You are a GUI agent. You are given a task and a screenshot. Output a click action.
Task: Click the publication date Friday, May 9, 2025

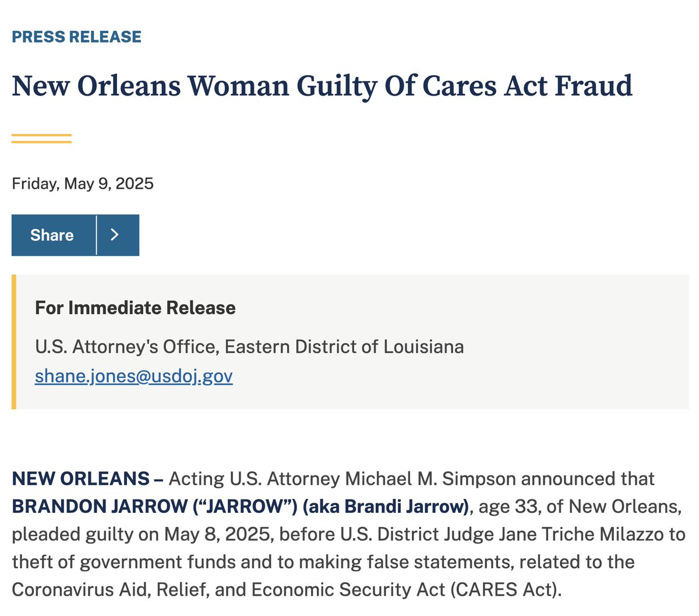click(83, 184)
